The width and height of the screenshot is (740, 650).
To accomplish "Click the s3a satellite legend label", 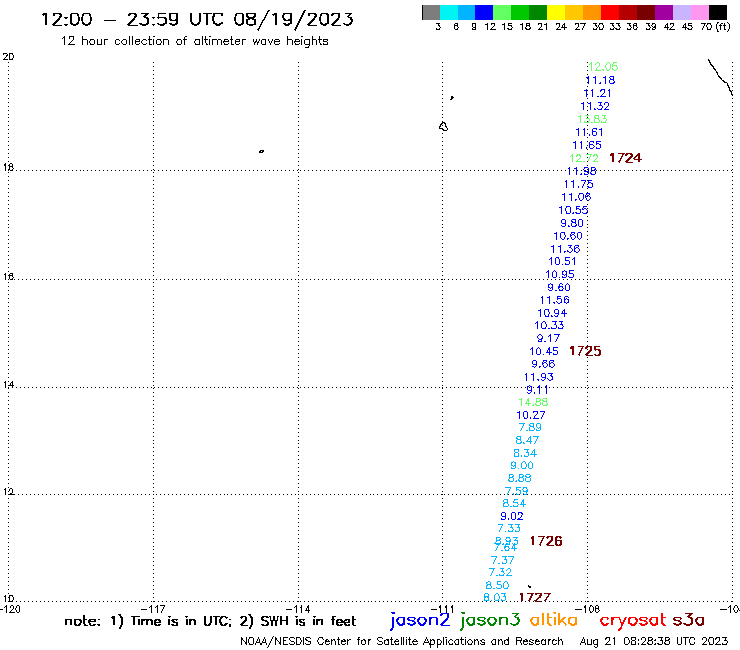I will (688, 620).
